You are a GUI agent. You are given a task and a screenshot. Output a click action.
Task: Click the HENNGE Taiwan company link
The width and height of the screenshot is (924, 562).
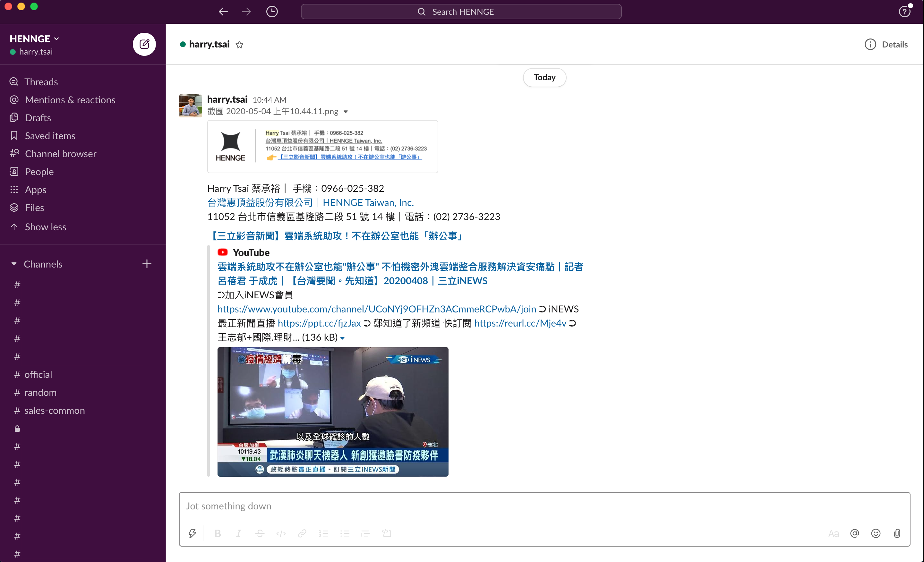click(x=310, y=202)
